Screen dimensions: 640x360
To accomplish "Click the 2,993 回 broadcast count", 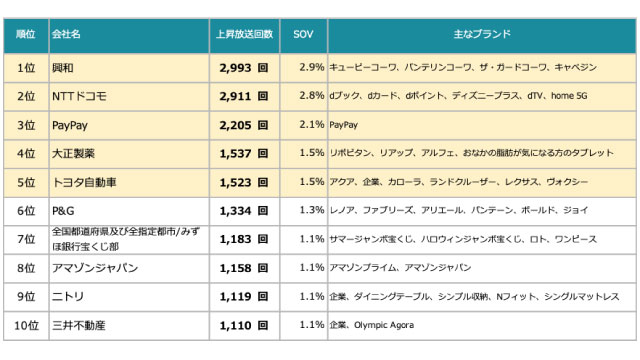I will tap(244, 68).
